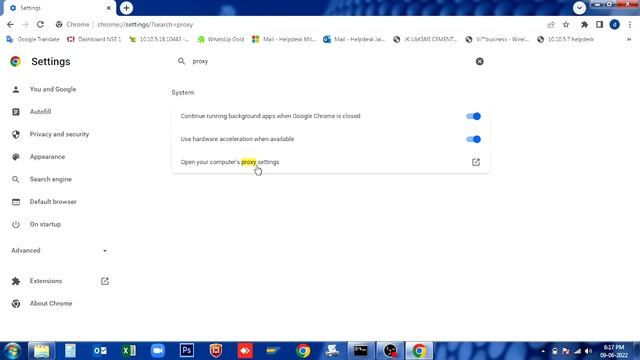Open Chrome three-dot menu
Image resolution: width=640 pixels, height=360 pixels.
(630, 24)
